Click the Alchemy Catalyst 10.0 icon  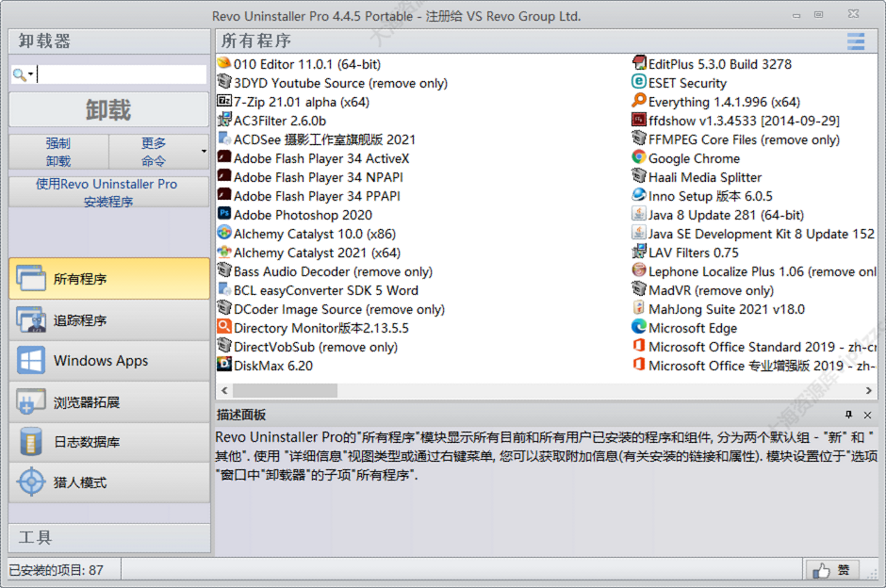224,233
